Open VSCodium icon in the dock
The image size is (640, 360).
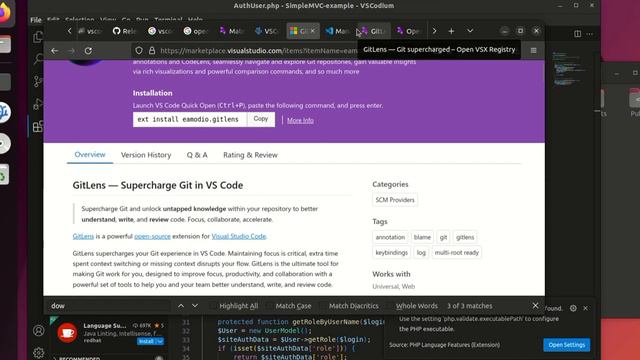coord(4,112)
